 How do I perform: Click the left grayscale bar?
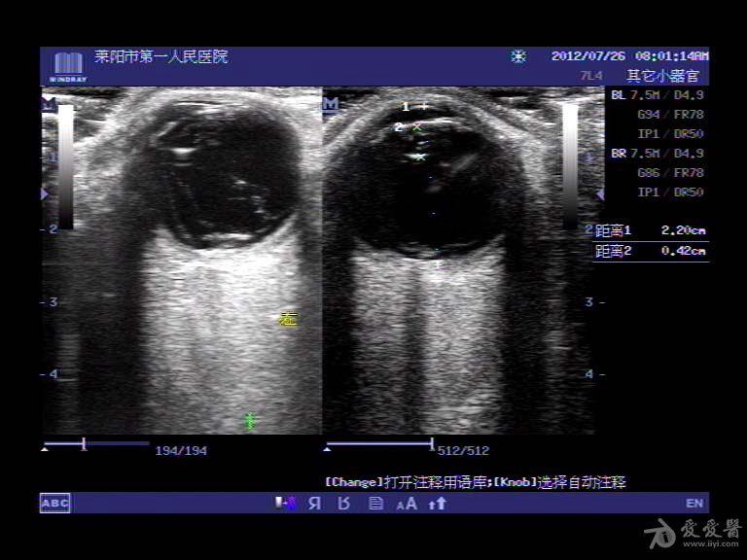pos(65,165)
